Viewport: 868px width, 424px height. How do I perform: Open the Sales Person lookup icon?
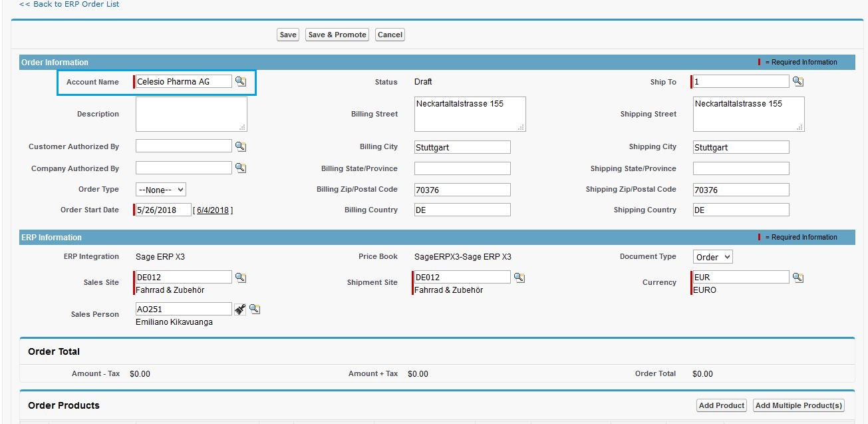(254, 309)
